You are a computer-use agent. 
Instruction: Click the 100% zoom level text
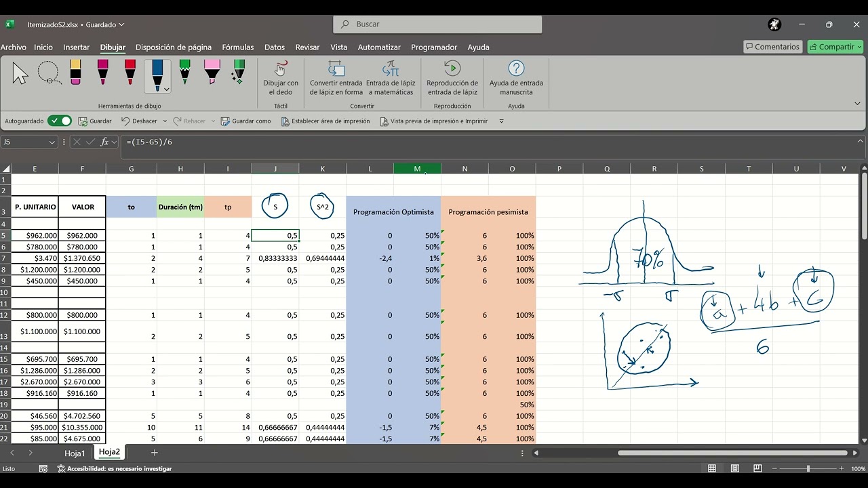[858, 468]
